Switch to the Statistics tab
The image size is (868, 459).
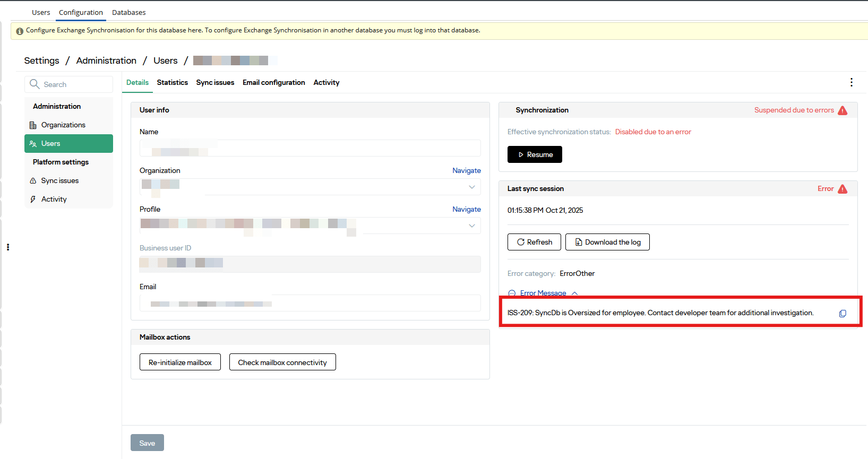pos(172,82)
